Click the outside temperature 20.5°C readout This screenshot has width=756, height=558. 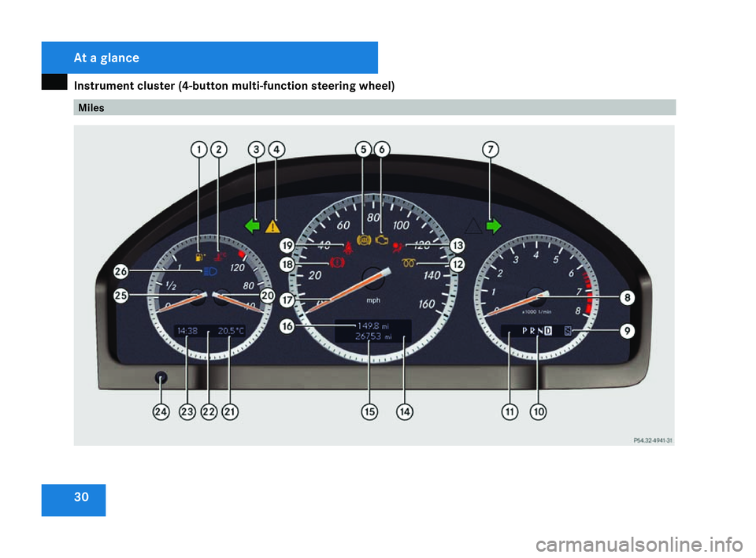click(231, 331)
